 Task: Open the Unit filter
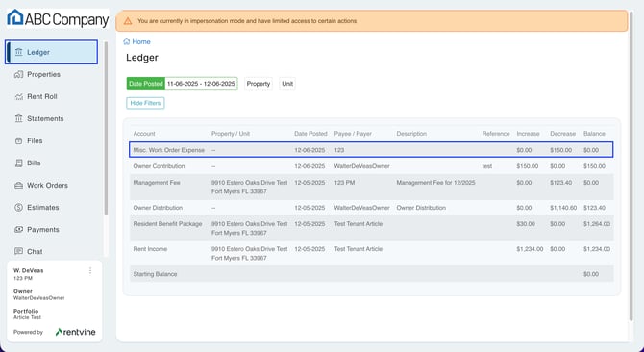pos(287,84)
